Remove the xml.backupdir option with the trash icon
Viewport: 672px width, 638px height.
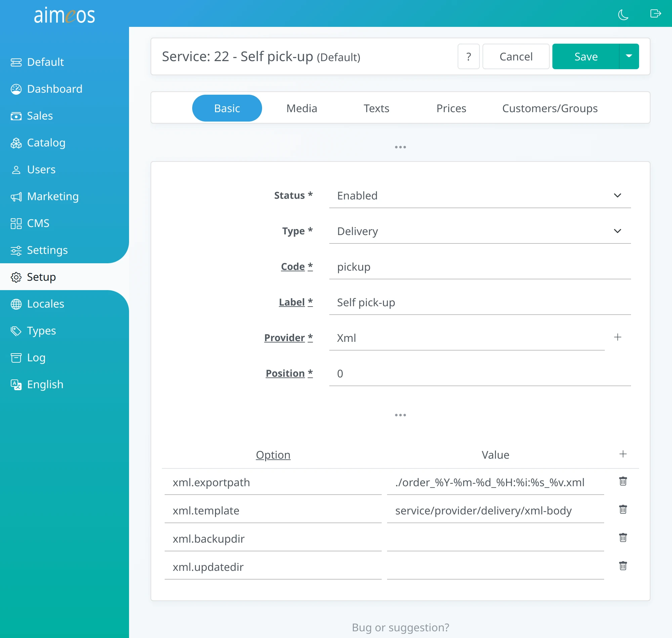623,537
